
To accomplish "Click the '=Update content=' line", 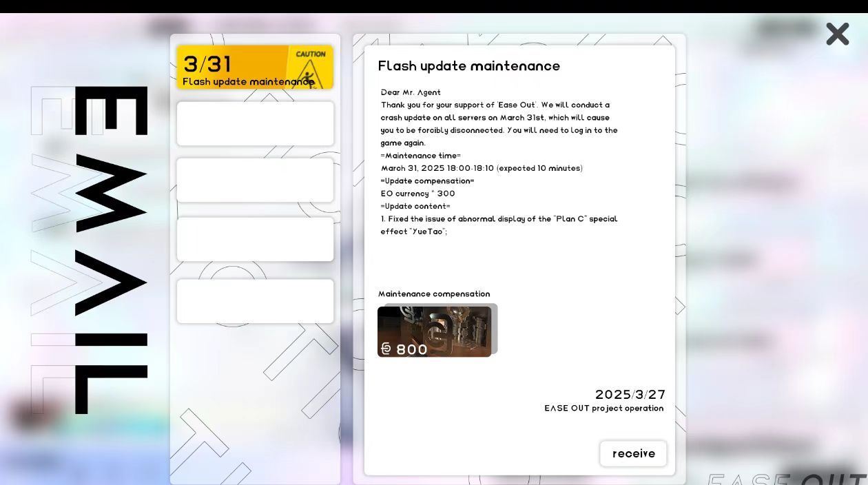I will 415,206.
